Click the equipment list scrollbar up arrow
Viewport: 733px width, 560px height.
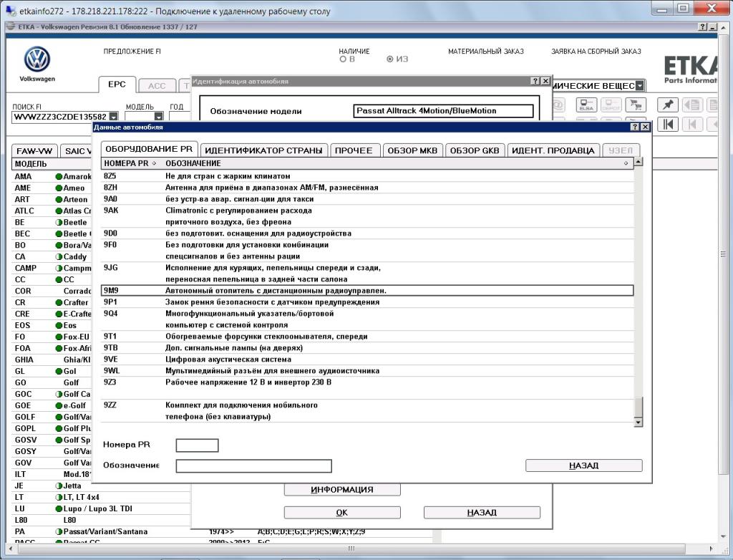click(638, 162)
